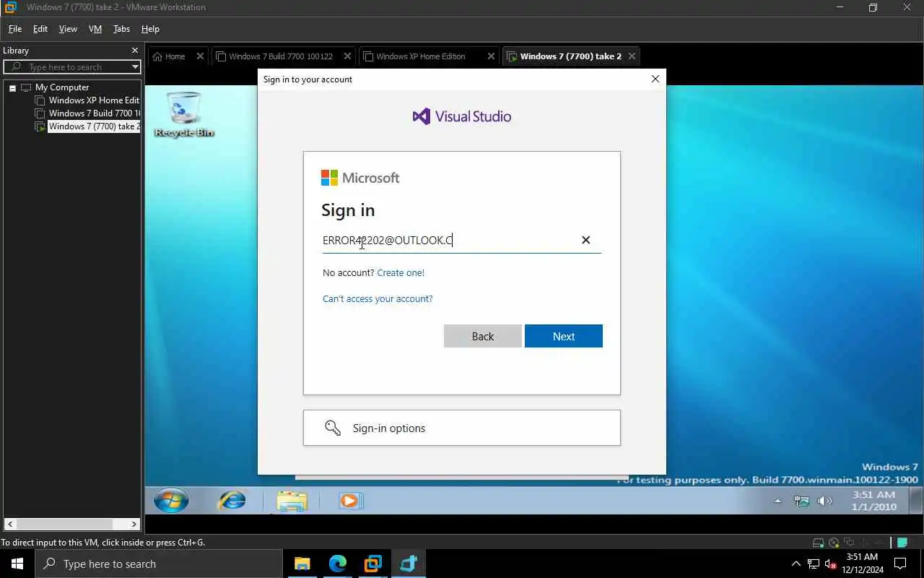Click the VMware Workstation title bar logo
Viewport: 924px width, 578px height.
[10, 7]
